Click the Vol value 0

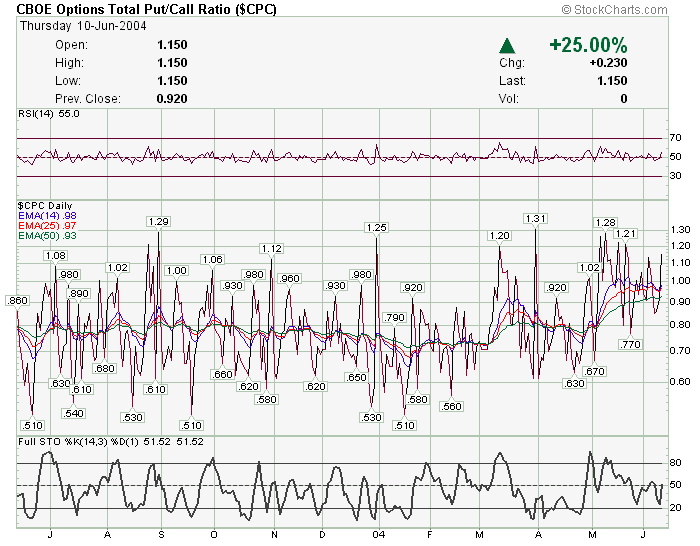click(624, 99)
